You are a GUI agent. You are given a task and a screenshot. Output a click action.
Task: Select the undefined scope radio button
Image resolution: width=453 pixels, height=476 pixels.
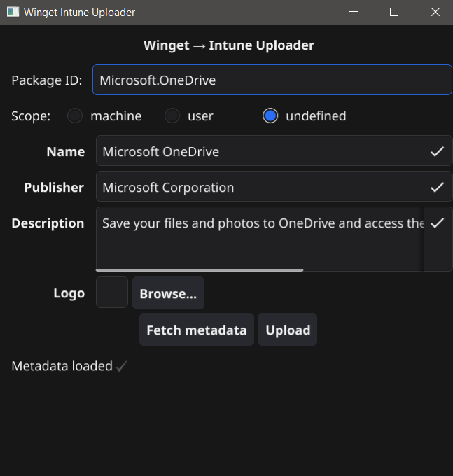tap(270, 115)
